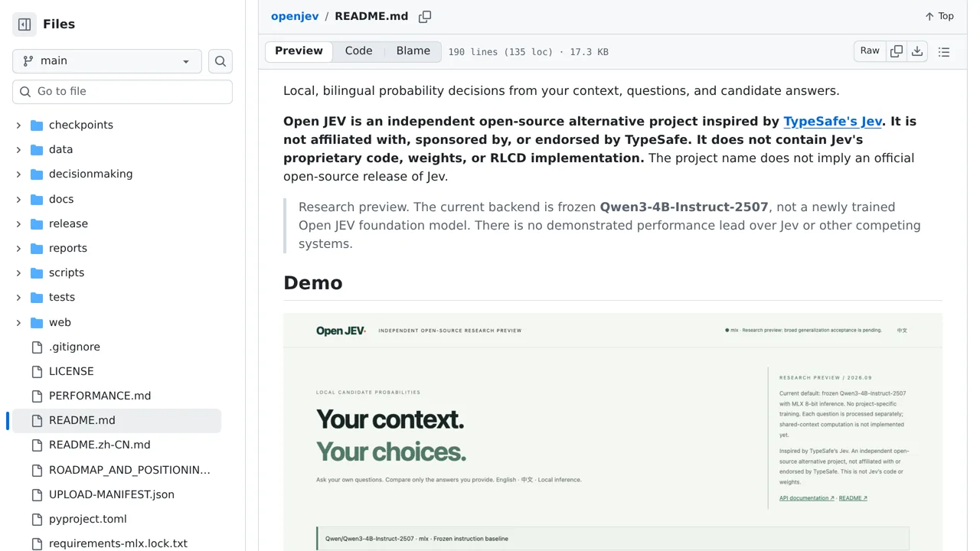The width and height of the screenshot is (980, 551).
Task: Switch to the Blame tab
Action: pos(413,51)
